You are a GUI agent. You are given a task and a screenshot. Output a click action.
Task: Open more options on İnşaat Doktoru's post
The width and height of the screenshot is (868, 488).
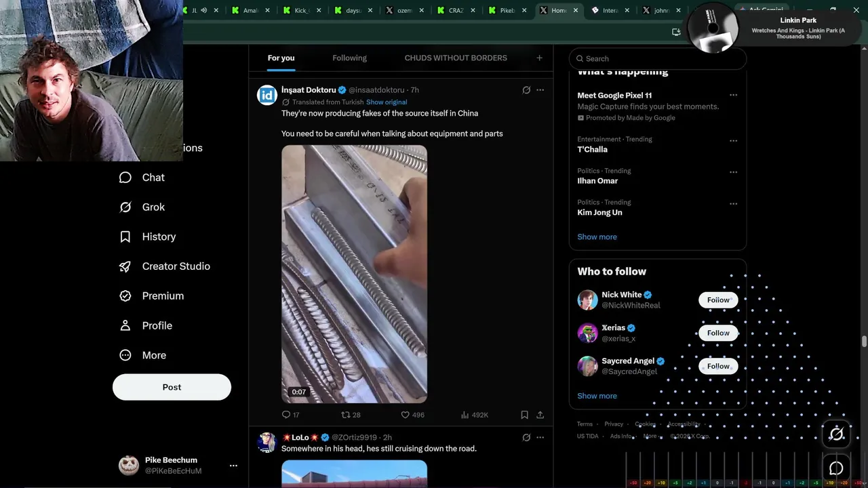tap(540, 90)
